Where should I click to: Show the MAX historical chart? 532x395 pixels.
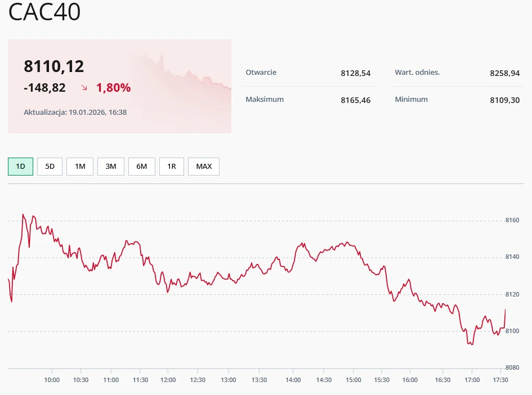tap(203, 166)
